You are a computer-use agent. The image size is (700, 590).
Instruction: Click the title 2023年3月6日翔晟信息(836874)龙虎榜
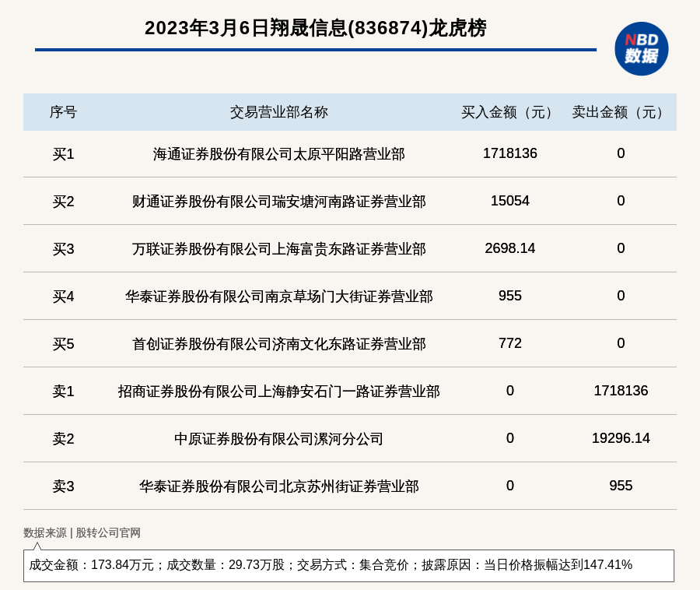(315, 28)
